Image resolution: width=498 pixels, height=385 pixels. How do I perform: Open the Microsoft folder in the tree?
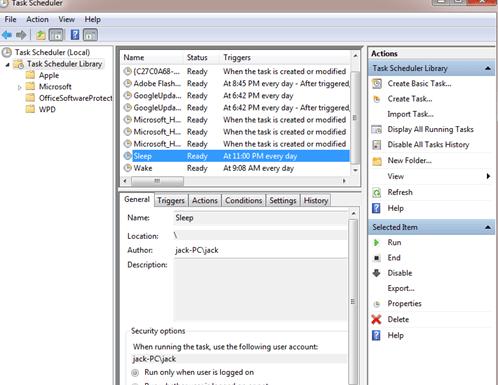pos(55,87)
